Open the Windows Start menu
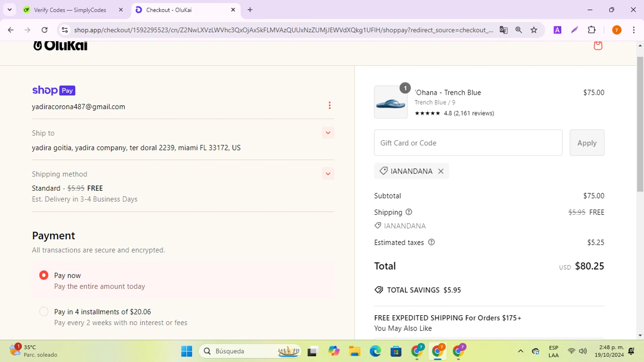Screen dimensions: 644x362 (x=187, y=351)
